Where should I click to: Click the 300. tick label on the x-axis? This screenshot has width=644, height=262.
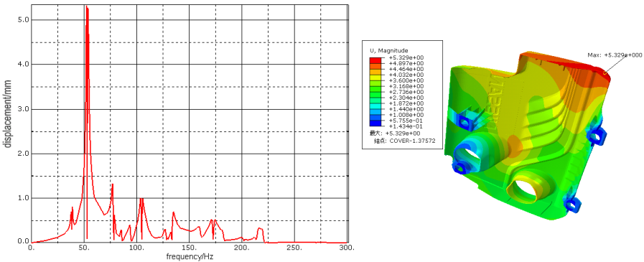click(x=347, y=248)
